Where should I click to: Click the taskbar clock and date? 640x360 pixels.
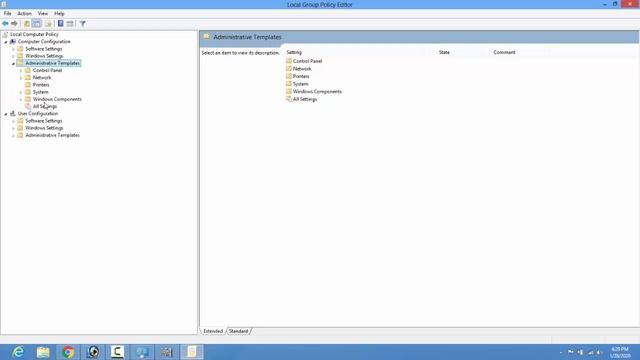pyautogui.click(x=620, y=352)
